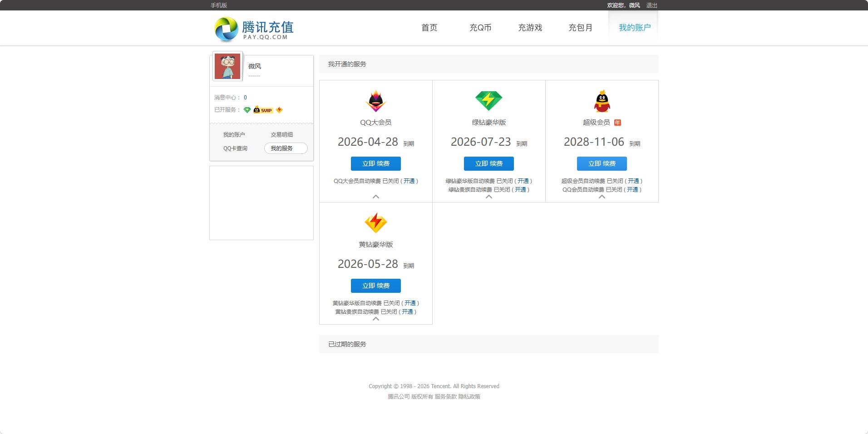The image size is (868, 434).
Task: Open homepage via 腾讯充值 logo
Action: tap(252, 28)
